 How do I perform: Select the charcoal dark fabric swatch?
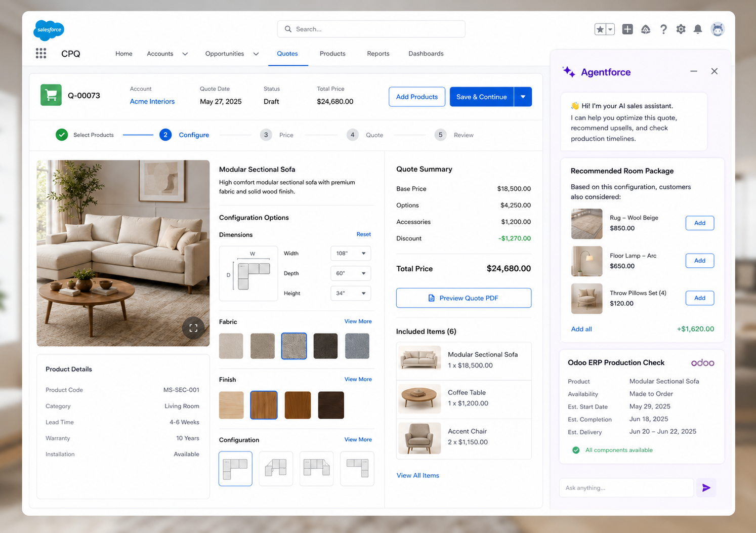point(325,346)
